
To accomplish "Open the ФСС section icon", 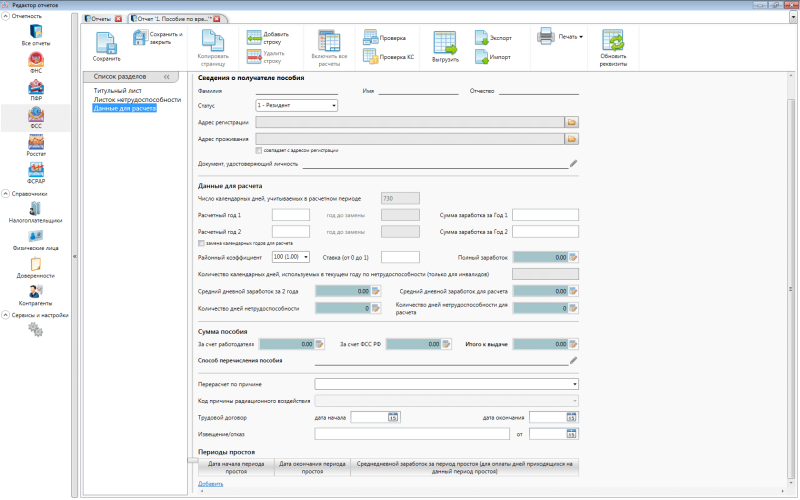I will [36, 114].
